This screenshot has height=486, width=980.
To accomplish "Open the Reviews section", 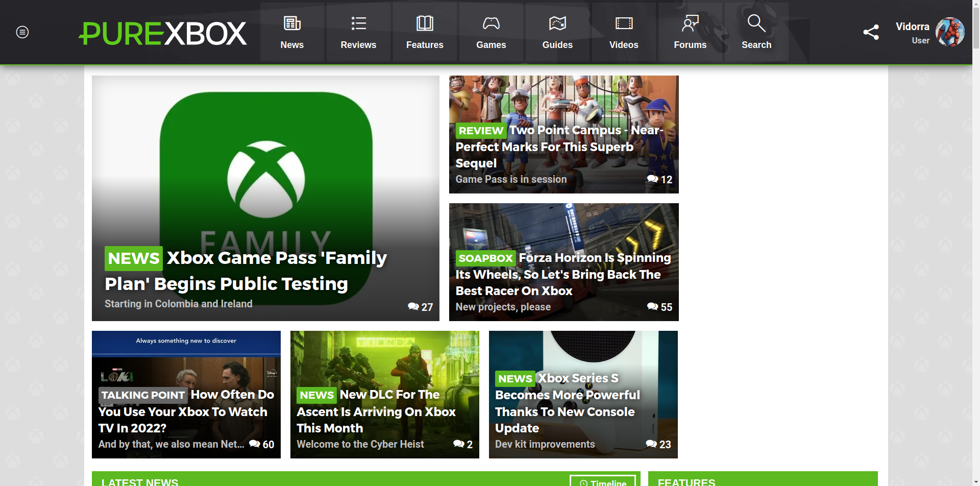I will [x=358, y=32].
